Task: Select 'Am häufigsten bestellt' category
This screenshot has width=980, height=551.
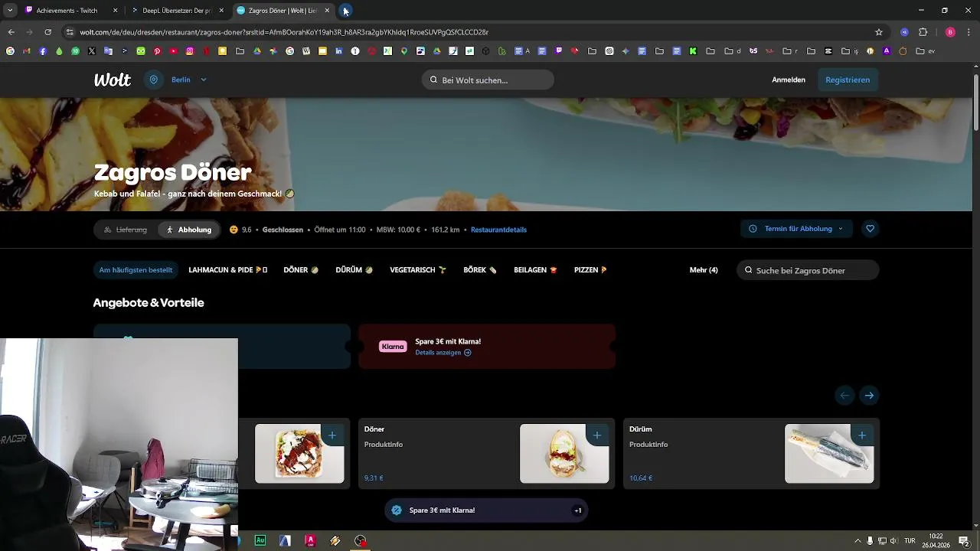Action: click(x=136, y=270)
